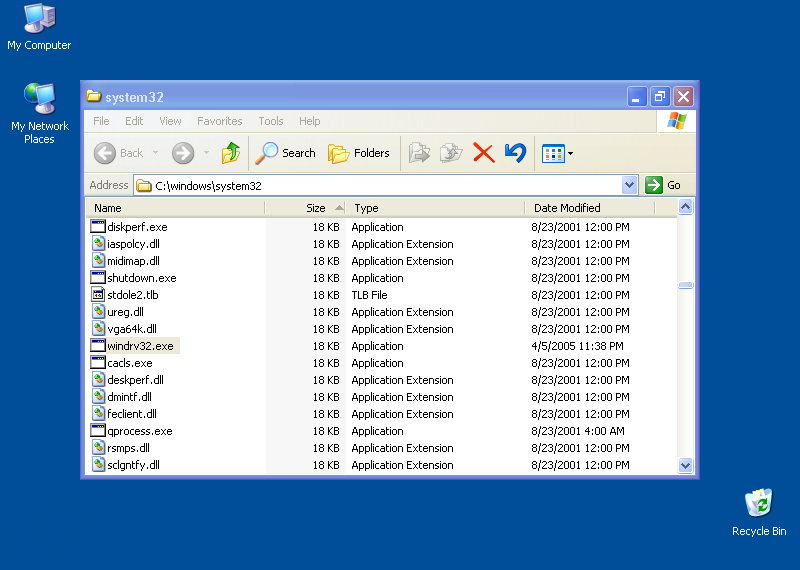
Task: Expand the Address bar dropdown
Action: 630,185
